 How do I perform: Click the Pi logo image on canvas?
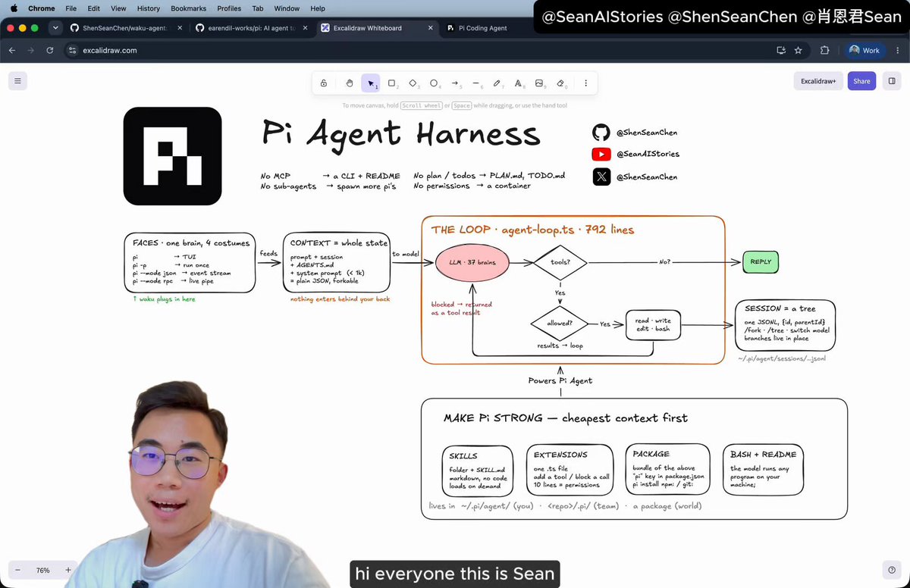173,156
